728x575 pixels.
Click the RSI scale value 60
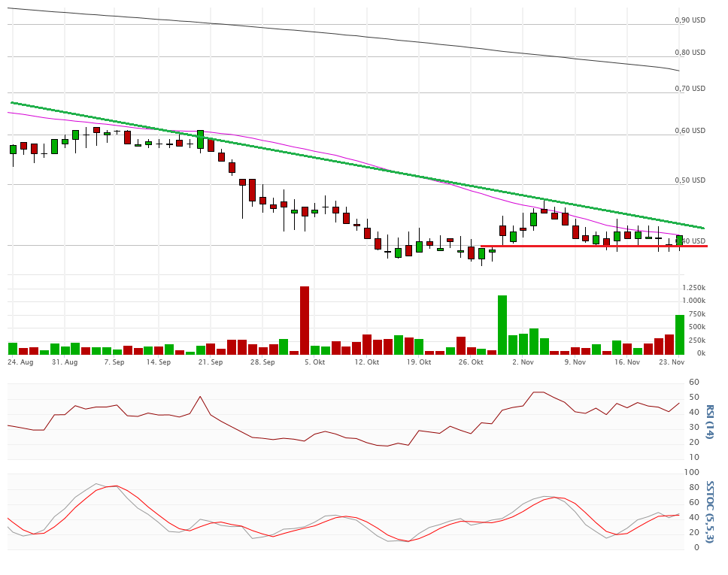[x=695, y=383]
